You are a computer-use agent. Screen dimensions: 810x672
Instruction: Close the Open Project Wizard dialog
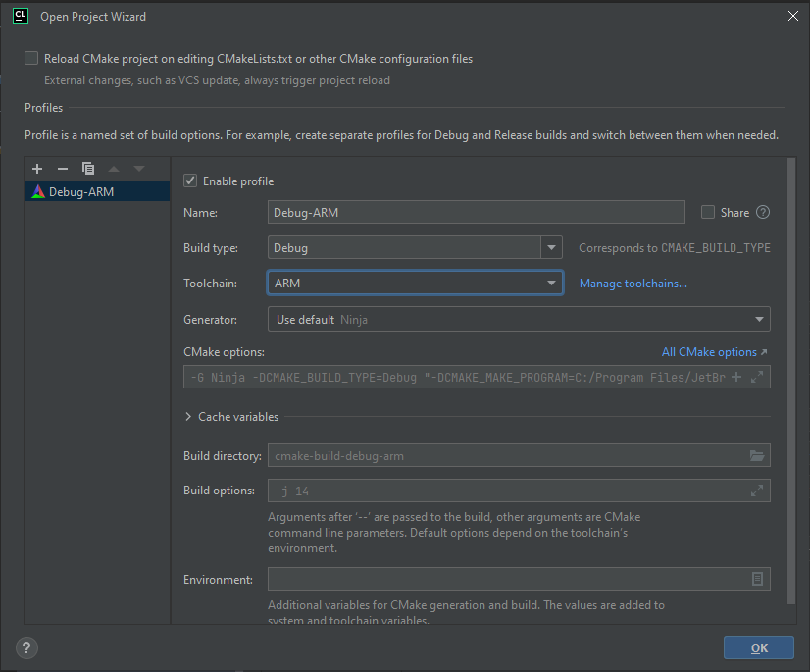793,16
